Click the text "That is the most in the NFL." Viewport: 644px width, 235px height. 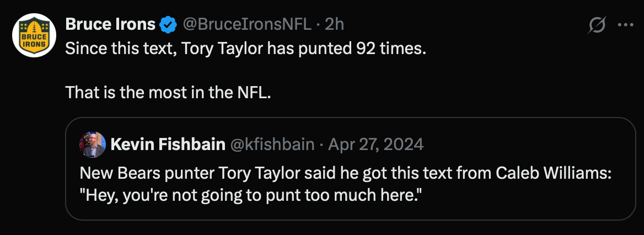click(x=168, y=92)
